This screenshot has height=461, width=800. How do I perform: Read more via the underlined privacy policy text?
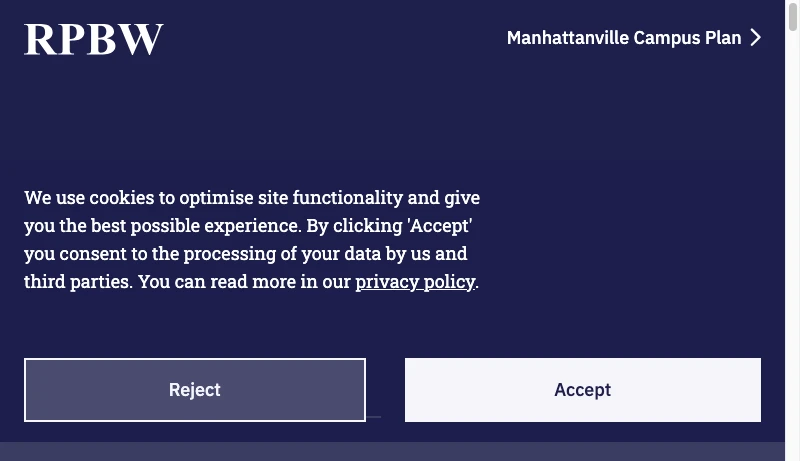(414, 282)
